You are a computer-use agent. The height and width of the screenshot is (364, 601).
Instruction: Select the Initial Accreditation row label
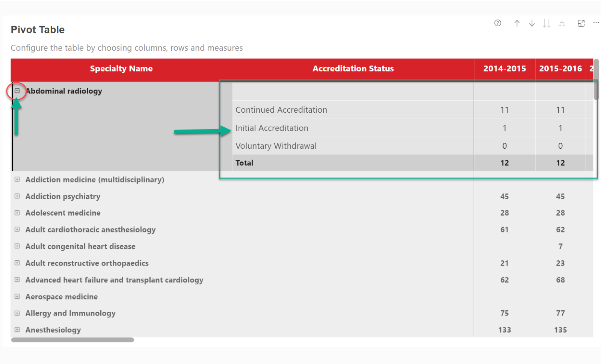click(272, 128)
